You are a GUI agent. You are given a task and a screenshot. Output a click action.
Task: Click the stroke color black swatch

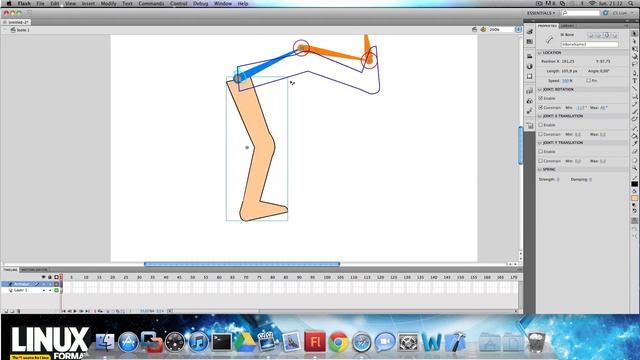tap(634, 184)
